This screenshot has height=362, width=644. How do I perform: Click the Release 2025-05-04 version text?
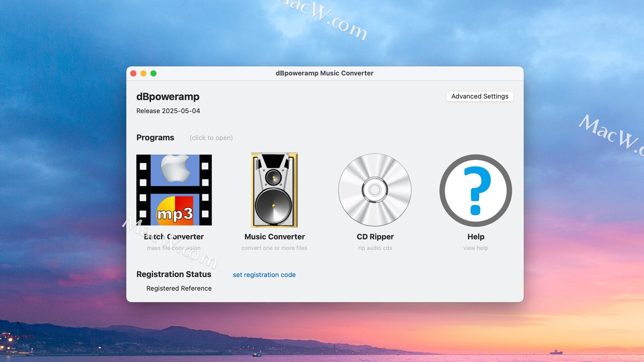(168, 111)
